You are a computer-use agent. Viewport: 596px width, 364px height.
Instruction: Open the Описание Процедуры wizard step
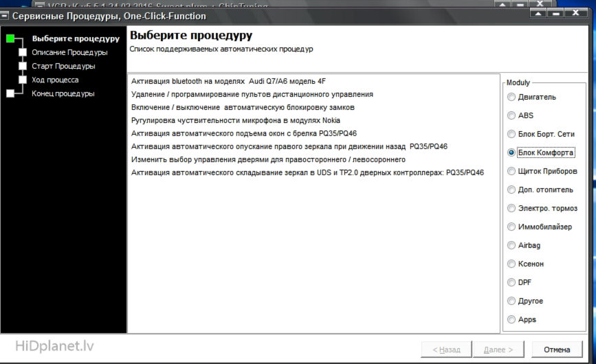pos(69,52)
